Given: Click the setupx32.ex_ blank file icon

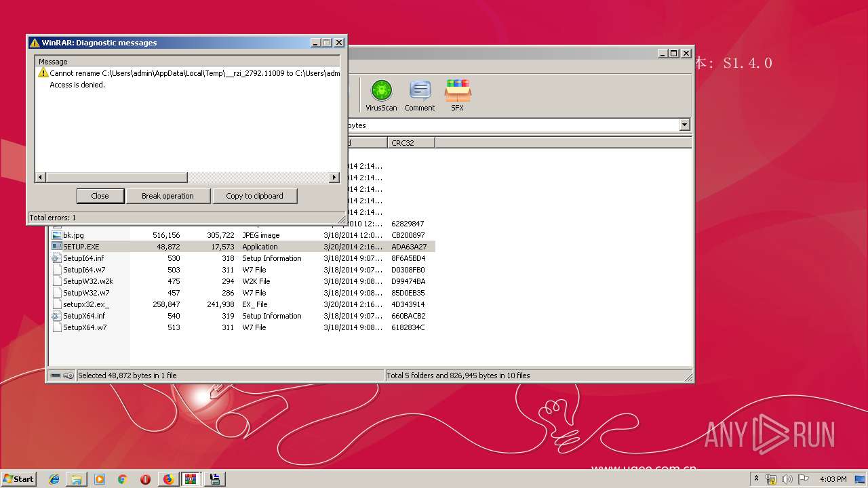Looking at the screenshot, I should pos(57,304).
